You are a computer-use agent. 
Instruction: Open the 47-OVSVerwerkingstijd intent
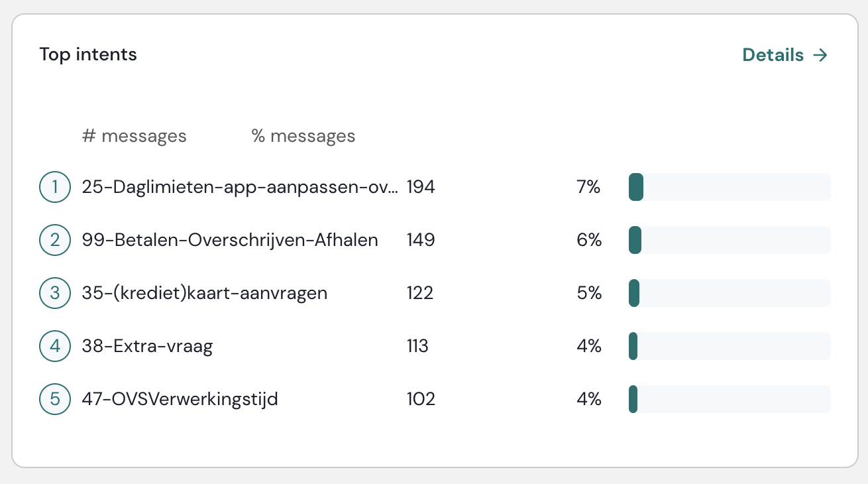pyautogui.click(x=180, y=399)
